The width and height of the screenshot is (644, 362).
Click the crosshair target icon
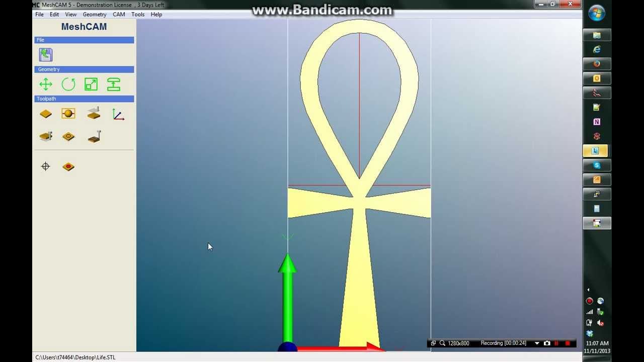(46, 166)
